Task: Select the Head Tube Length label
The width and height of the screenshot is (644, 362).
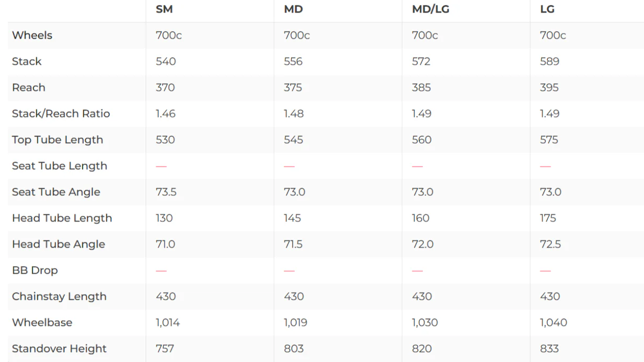Action: [62, 218]
